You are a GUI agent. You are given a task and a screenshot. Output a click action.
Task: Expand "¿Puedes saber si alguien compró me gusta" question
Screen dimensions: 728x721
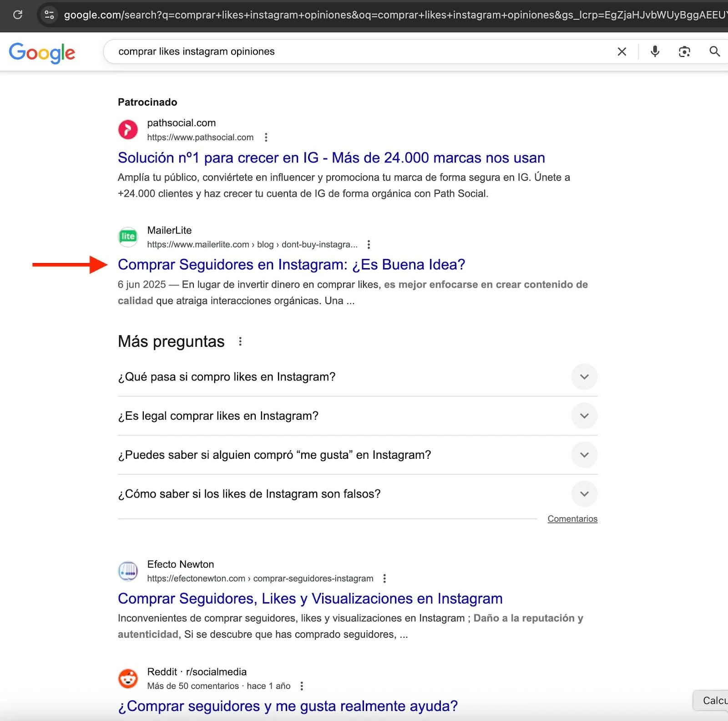(x=584, y=455)
